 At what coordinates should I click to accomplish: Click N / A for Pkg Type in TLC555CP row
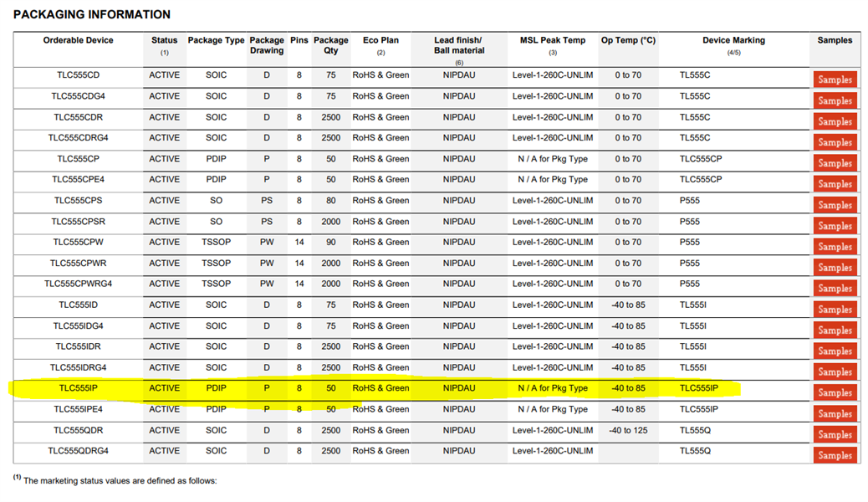[x=553, y=158]
